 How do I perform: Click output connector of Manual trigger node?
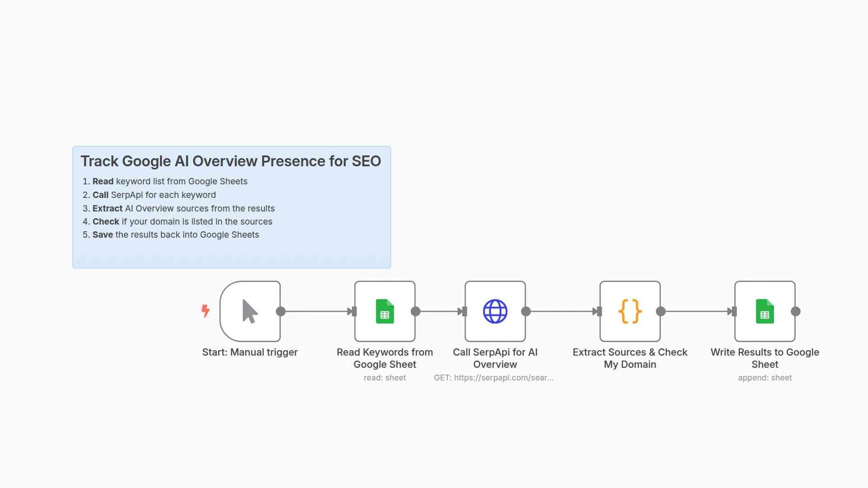(x=281, y=311)
